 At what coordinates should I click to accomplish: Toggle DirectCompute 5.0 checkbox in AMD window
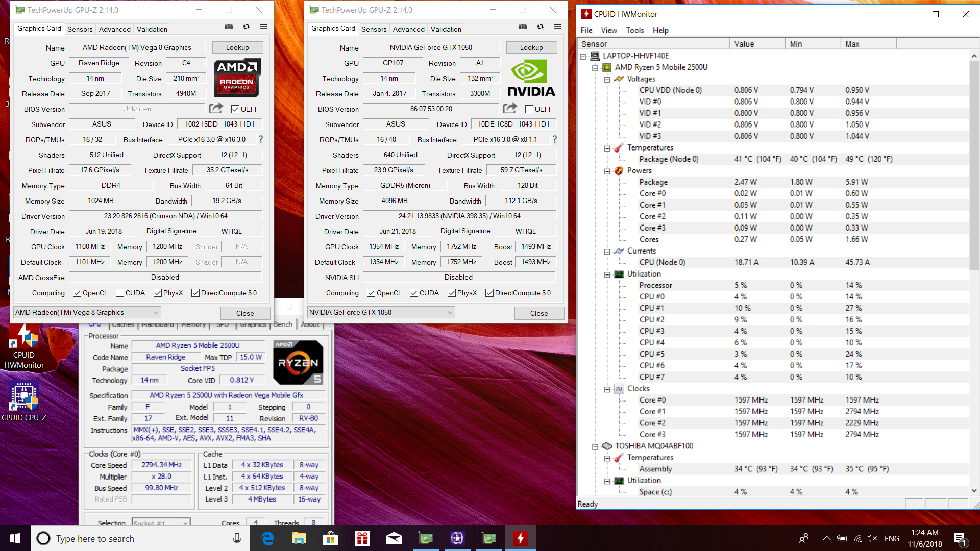coord(195,293)
